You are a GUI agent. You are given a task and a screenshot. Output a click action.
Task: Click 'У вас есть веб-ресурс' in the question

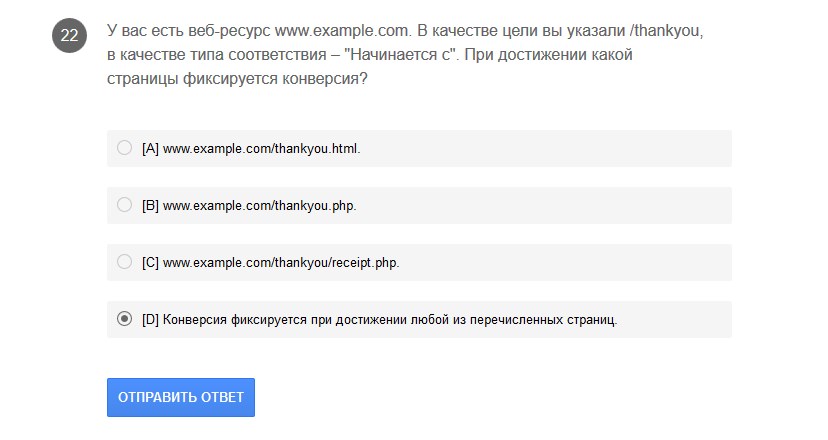188,31
